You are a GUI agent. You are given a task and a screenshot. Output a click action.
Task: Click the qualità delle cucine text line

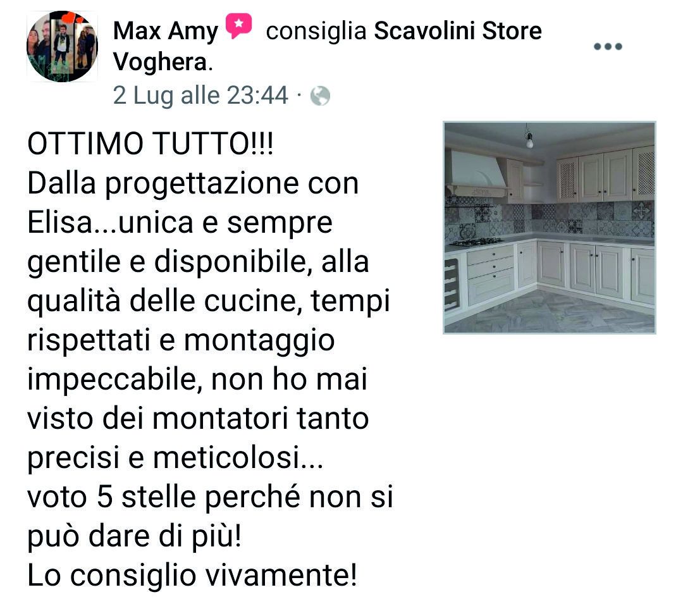point(208,302)
